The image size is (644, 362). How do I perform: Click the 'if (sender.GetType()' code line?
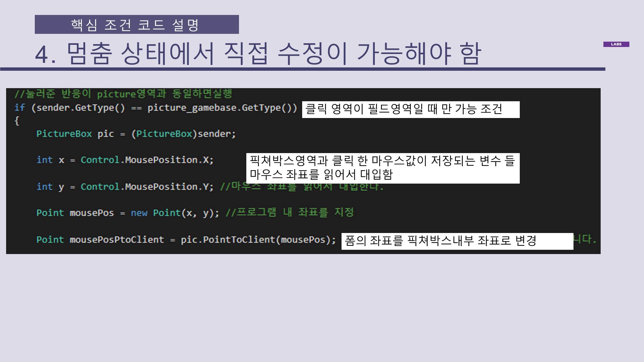(70, 108)
